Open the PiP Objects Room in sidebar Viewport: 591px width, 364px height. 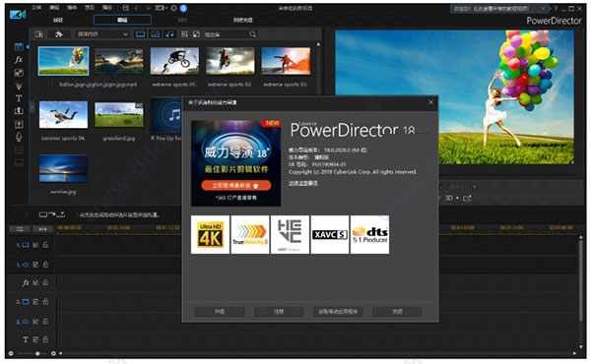coord(19,73)
